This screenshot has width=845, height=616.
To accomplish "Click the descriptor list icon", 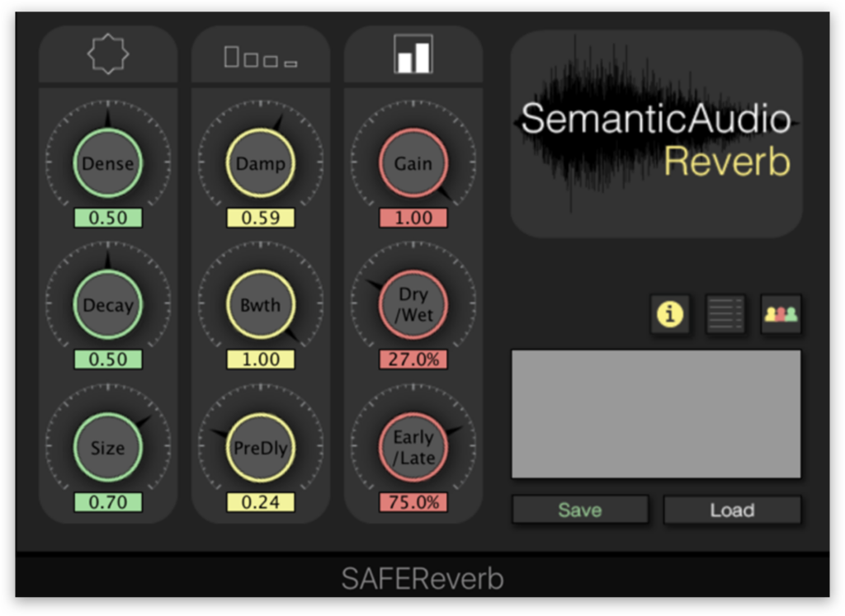I will pos(725,315).
